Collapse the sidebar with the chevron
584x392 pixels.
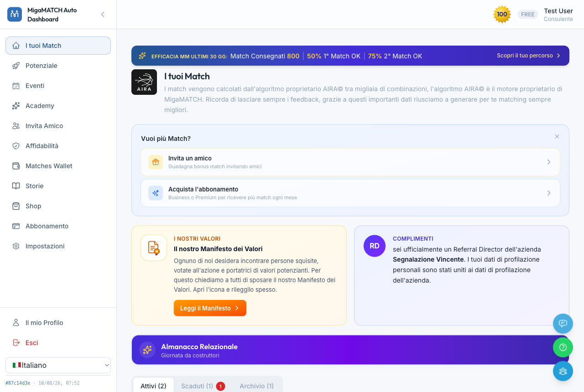(x=103, y=15)
